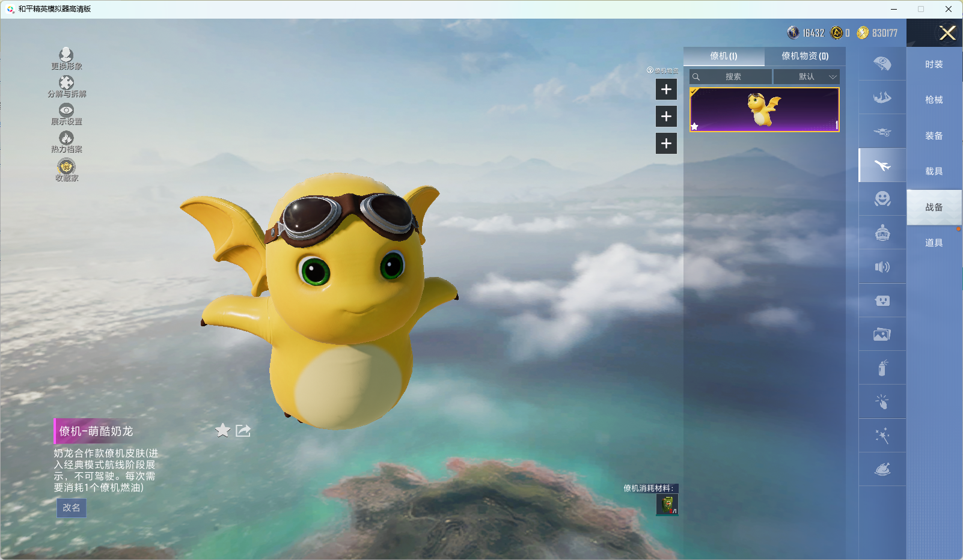Expand the first plus slot

(x=666, y=90)
